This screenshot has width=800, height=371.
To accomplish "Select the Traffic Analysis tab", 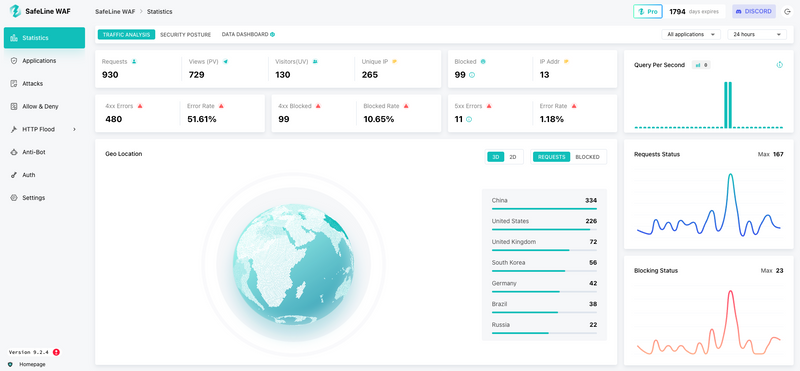I will 126,35.
